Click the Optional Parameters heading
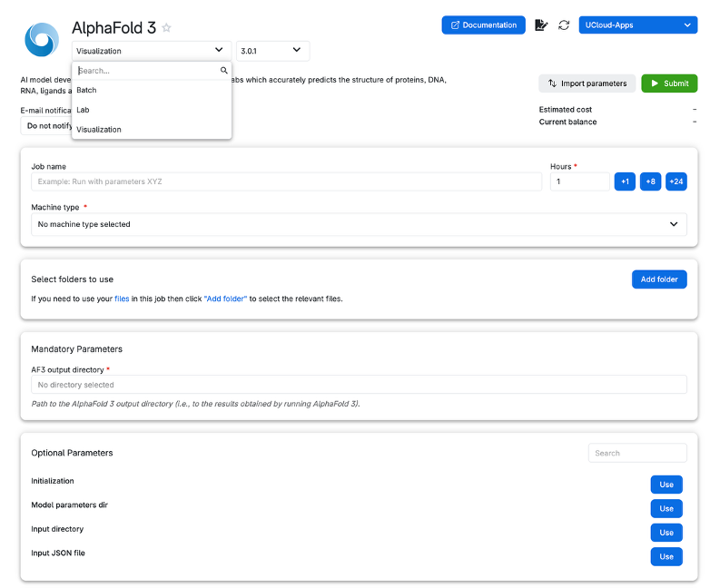This screenshot has height=588, width=710. click(72, 453)
